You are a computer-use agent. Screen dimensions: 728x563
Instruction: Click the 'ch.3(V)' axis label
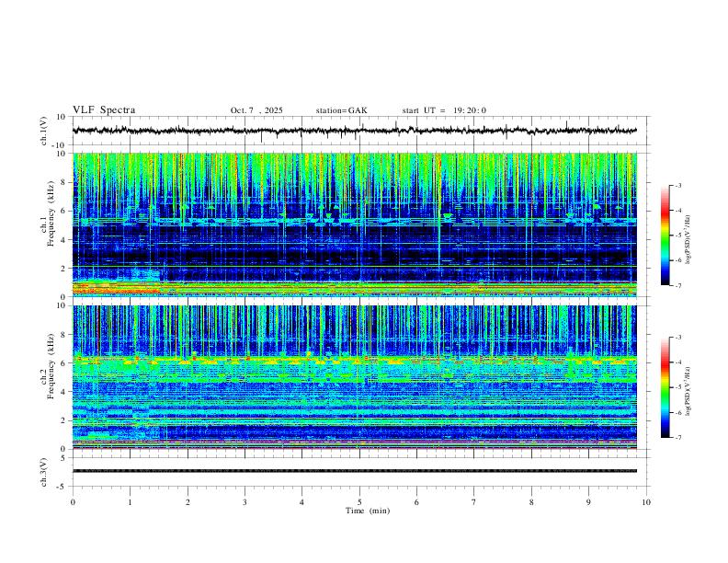click(44, 472)
